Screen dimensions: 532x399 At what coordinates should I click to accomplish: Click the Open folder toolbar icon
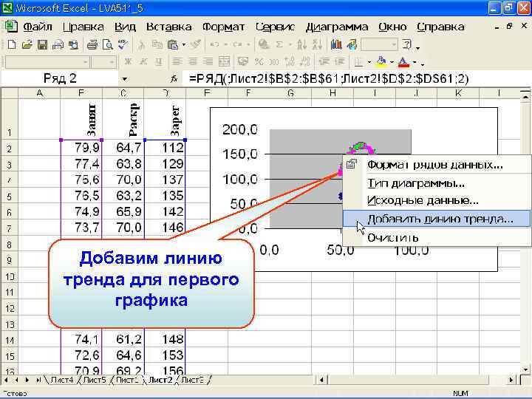(x=27, y=44)
